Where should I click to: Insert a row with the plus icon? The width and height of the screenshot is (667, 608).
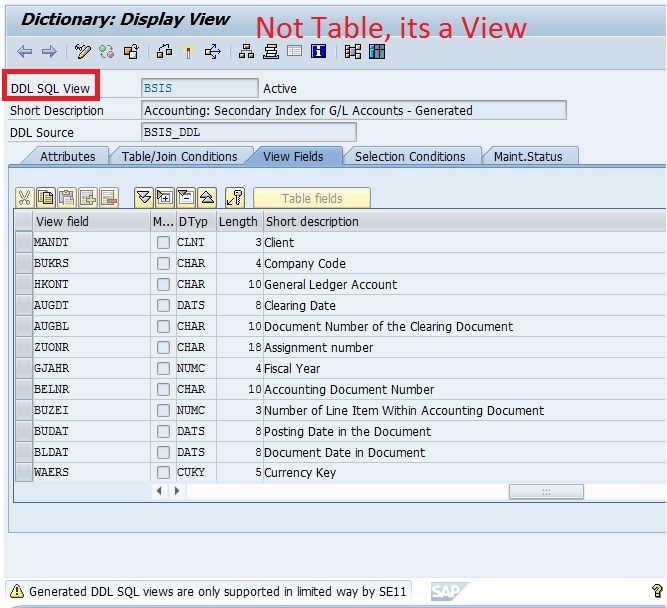click(88, 198)
